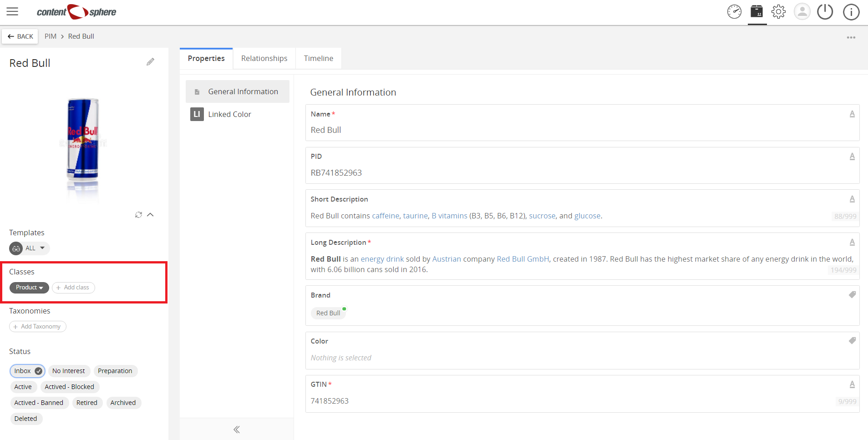Click the Red Bull title in left panel
Viewport: 868px width, 440px height.
pos(30,63)
